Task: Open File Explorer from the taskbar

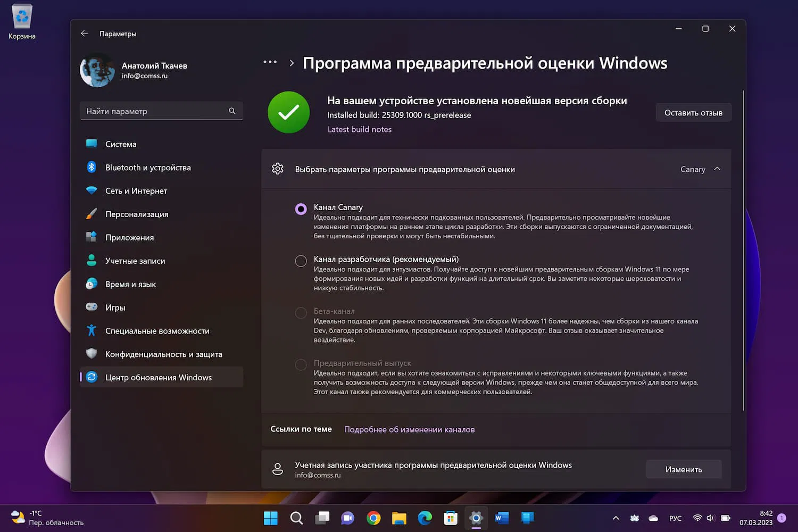Action: 399,518
